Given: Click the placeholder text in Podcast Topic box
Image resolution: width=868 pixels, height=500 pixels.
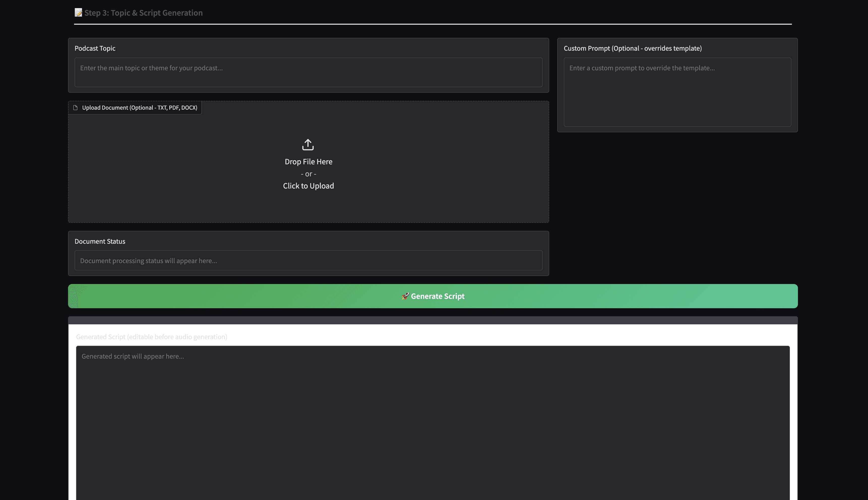Looking at the screenshot, I should tap(151, 68).
